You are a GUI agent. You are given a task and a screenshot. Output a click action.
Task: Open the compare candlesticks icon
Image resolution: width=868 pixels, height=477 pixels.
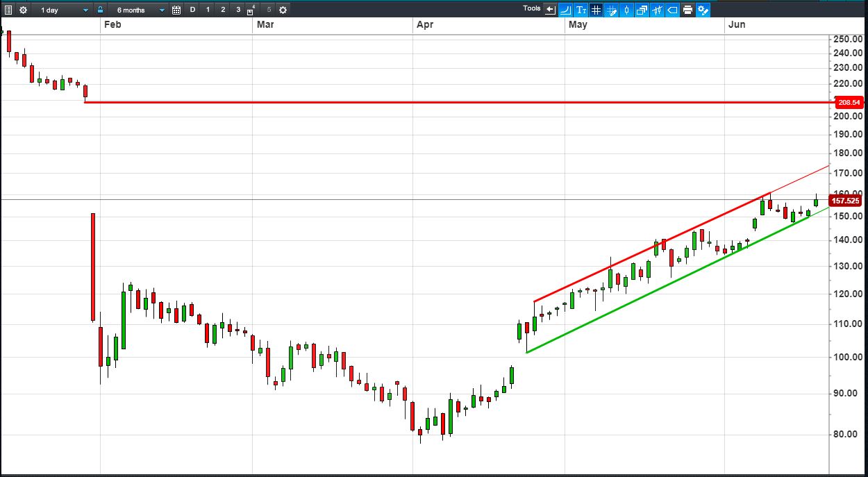click(657, 10)
